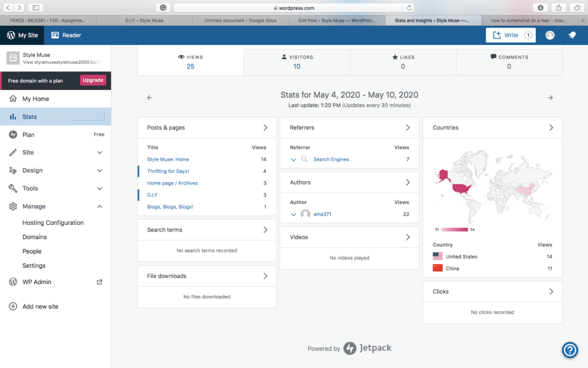
Task: Click the Upgrade button
Action: [92, 80]
